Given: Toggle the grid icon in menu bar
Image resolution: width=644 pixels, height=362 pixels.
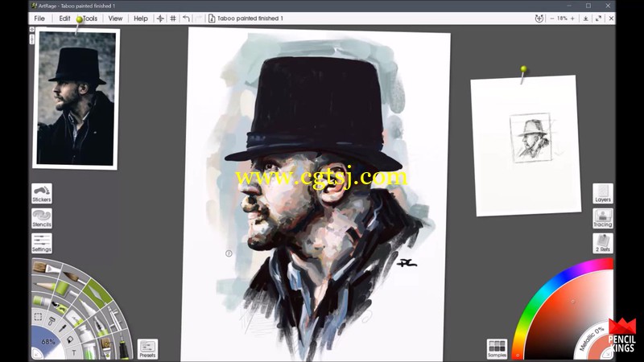Looking at the screenshot, I should (173, 19).
